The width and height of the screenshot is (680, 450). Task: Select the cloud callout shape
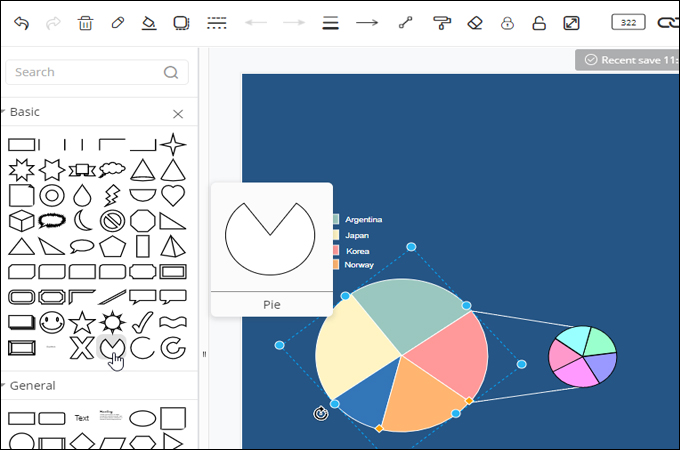pos(112,170)
